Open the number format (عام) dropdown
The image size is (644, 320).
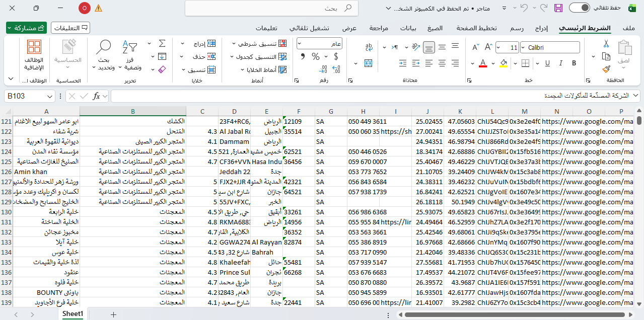pyautogui.click(x=300, y=44)
